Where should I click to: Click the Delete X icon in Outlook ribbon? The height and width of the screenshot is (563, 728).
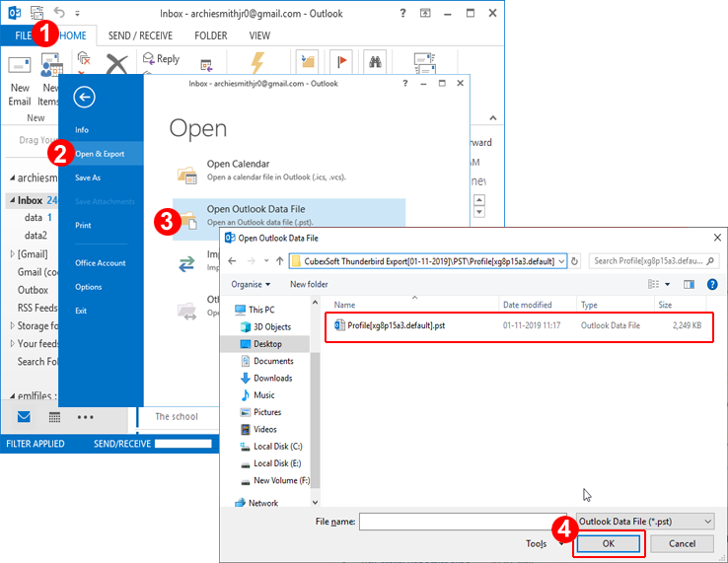117,63
